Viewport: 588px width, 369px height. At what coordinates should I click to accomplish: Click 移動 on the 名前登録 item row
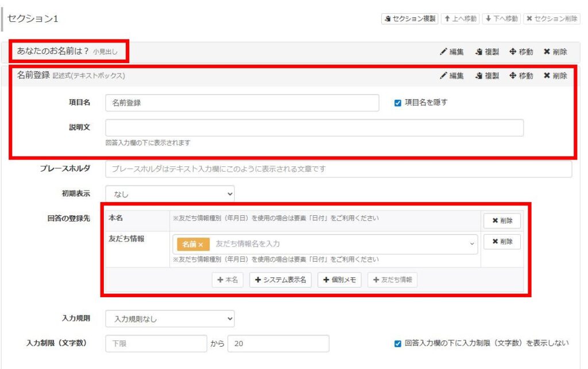coord(521,76)
